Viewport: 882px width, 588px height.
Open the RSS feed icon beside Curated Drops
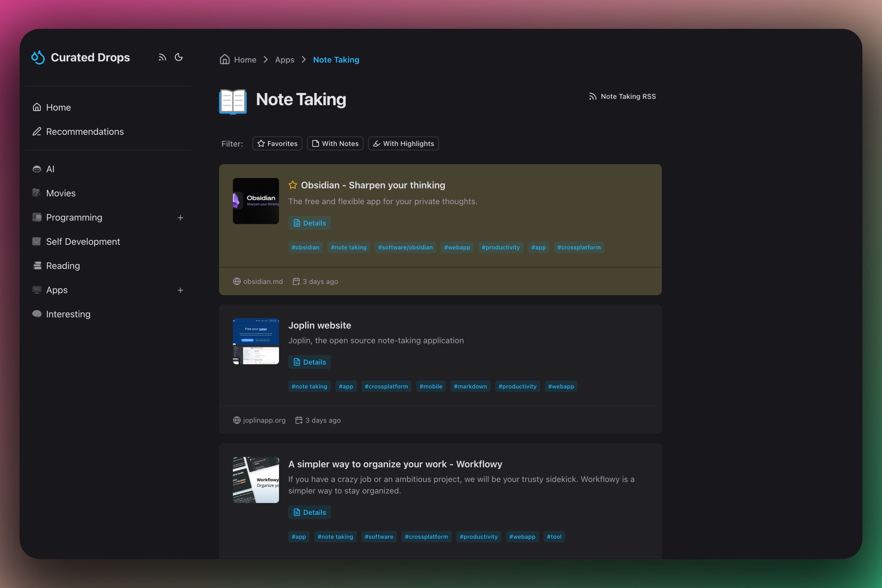(x=162, y=57)
